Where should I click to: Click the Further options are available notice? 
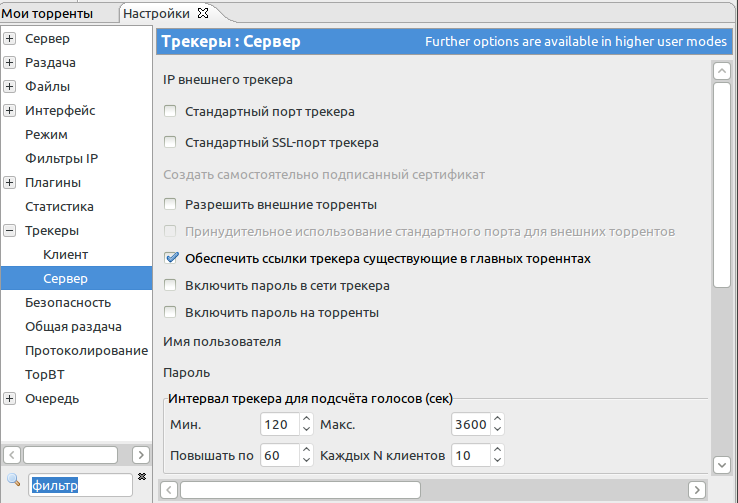[x=576, y=41]
